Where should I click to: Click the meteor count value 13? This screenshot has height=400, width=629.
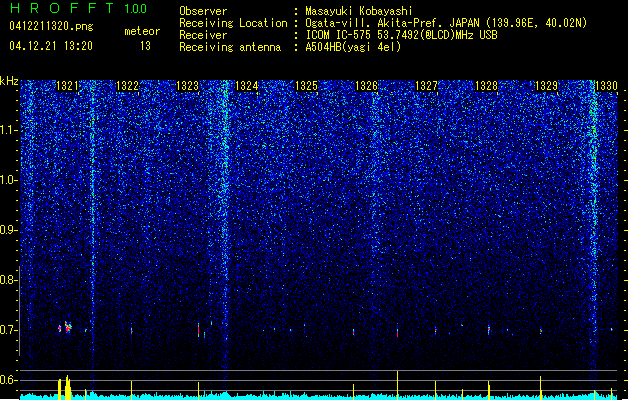[x=145, y=46]
